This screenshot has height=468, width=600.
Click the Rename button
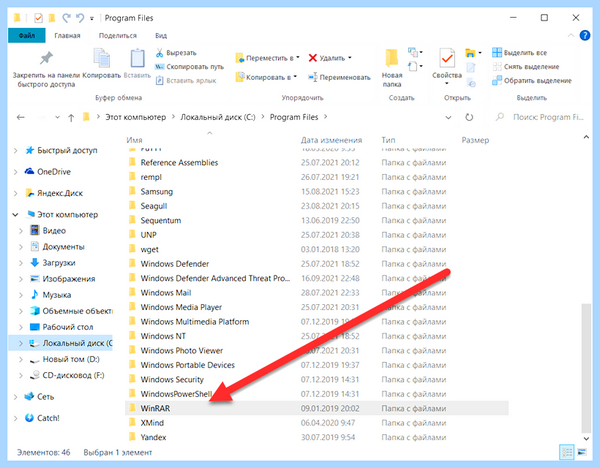(x=339, y=77)
